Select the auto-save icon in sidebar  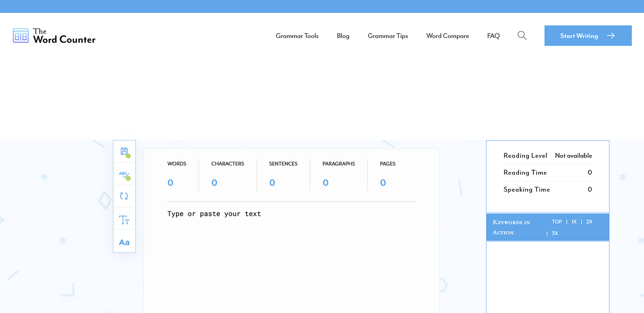pos(124,152)
